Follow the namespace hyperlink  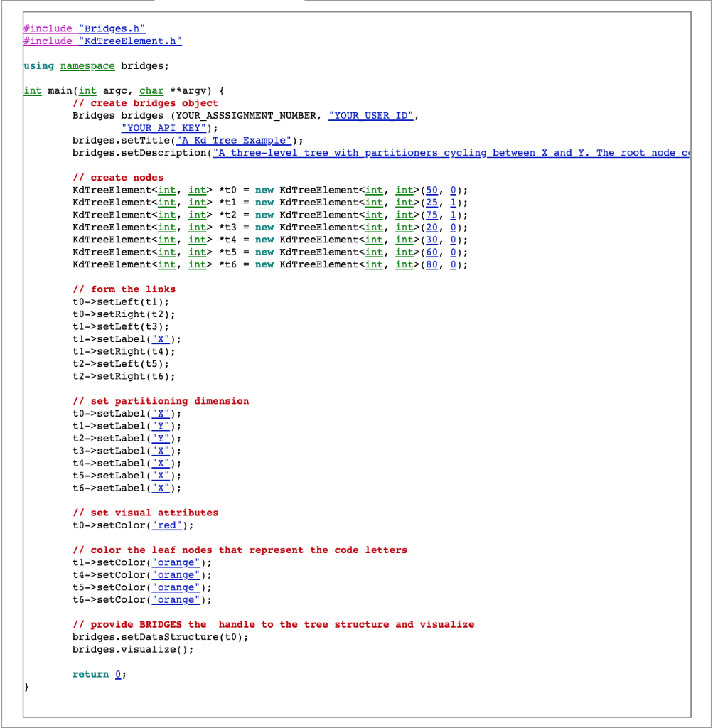click(87, 65)
